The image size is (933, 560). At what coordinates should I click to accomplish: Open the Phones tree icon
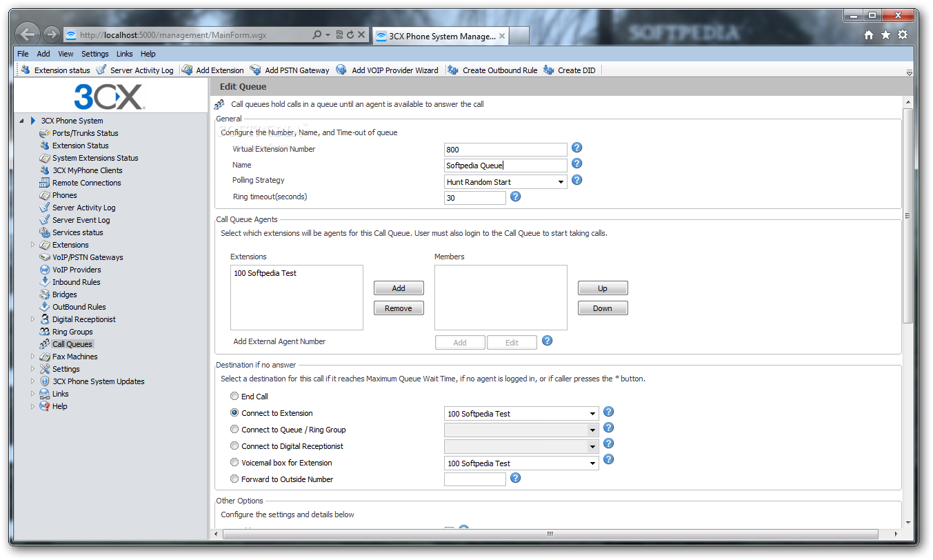[x=45, y=195]
